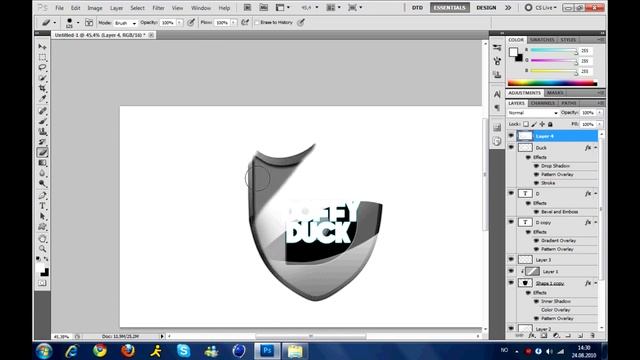Select the Hand tool
The height and width of the screenshot is (360, 640).
coord(42,238)
